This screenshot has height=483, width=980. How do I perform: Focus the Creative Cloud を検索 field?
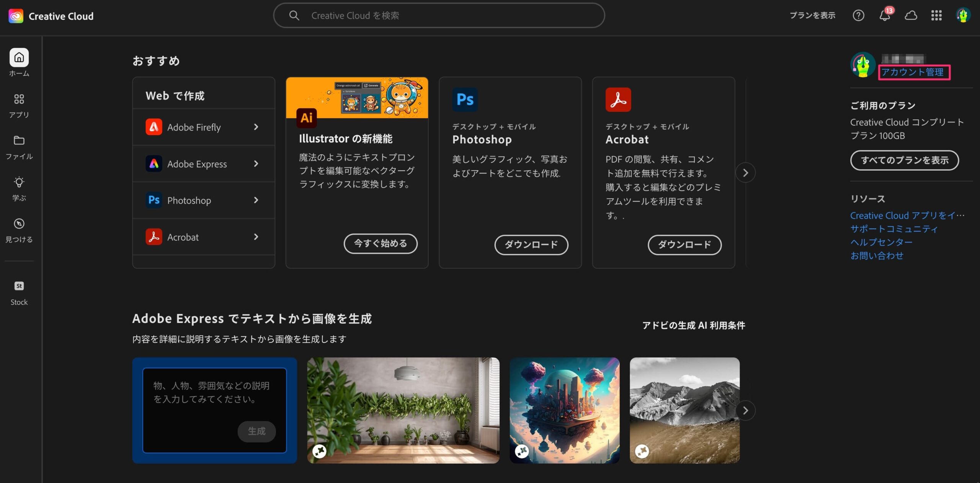click(x=439, y=15)
